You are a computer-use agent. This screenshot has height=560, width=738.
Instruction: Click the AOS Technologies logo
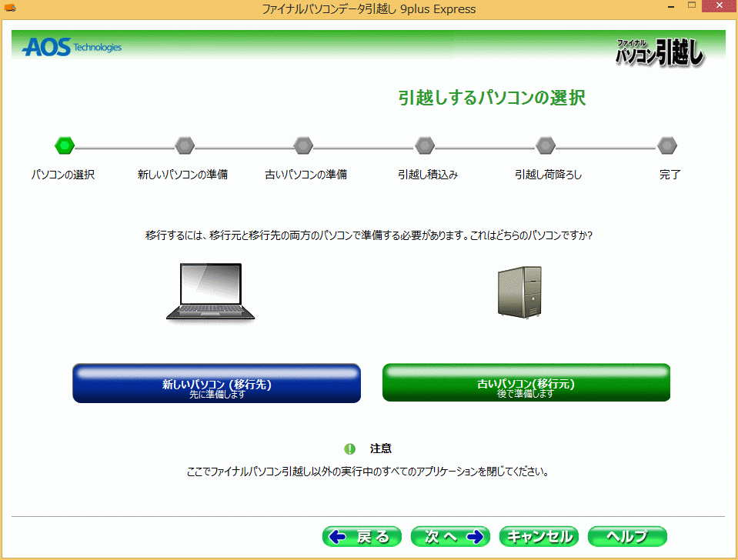click(72, 48)
